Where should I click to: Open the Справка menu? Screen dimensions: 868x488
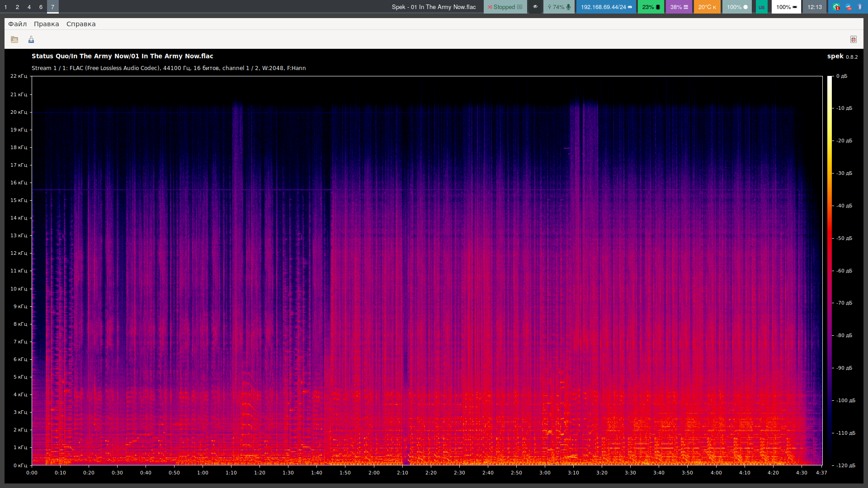(81, 24)
